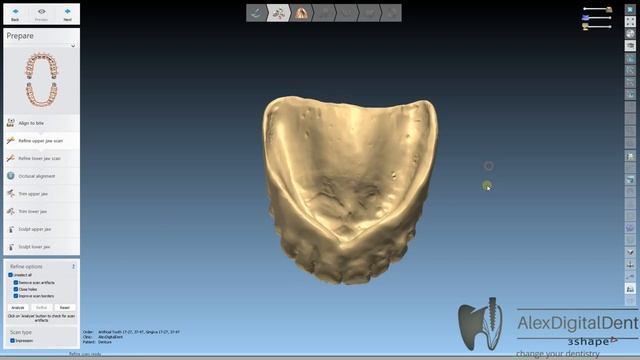Click the Reset button

65,307
